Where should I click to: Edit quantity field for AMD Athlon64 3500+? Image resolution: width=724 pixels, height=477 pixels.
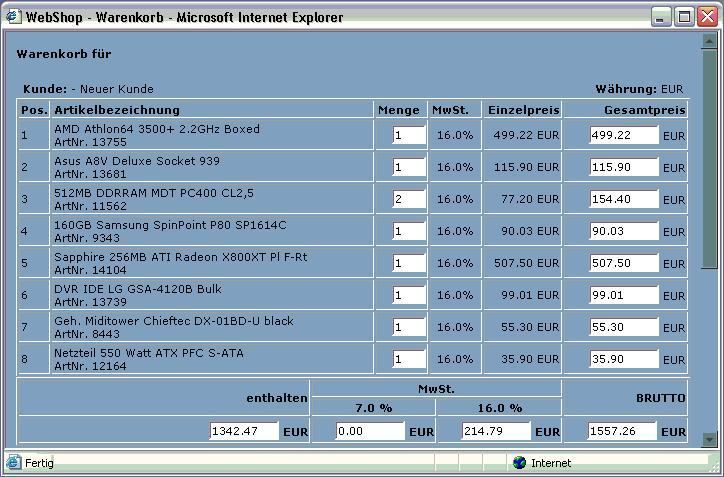pyautogui.click(x=409, y=135)
